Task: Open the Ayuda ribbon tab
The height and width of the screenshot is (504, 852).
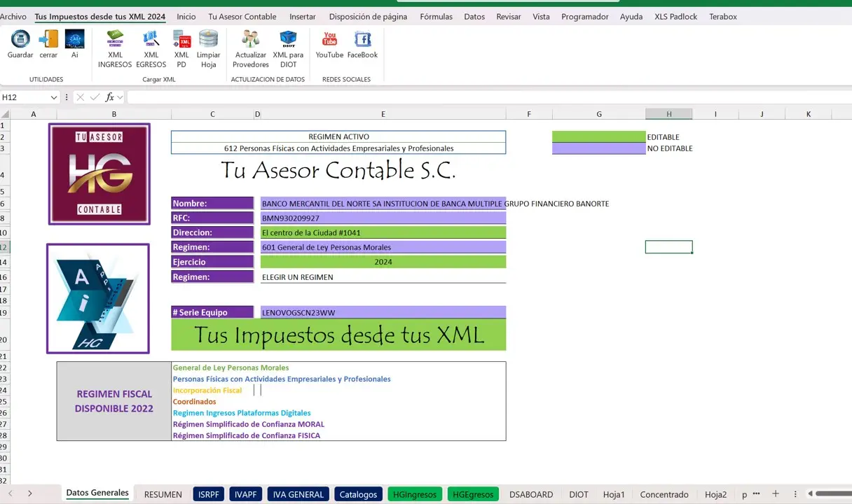Action: click(631, 16)
